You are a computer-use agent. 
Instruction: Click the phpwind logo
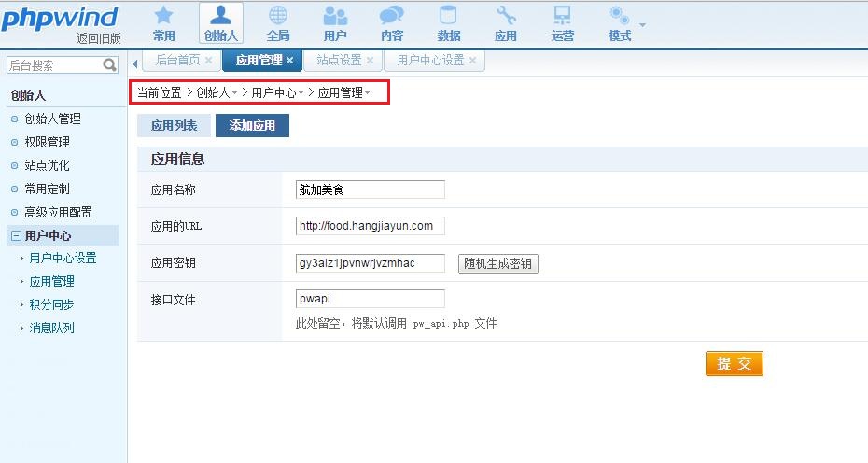60,18
